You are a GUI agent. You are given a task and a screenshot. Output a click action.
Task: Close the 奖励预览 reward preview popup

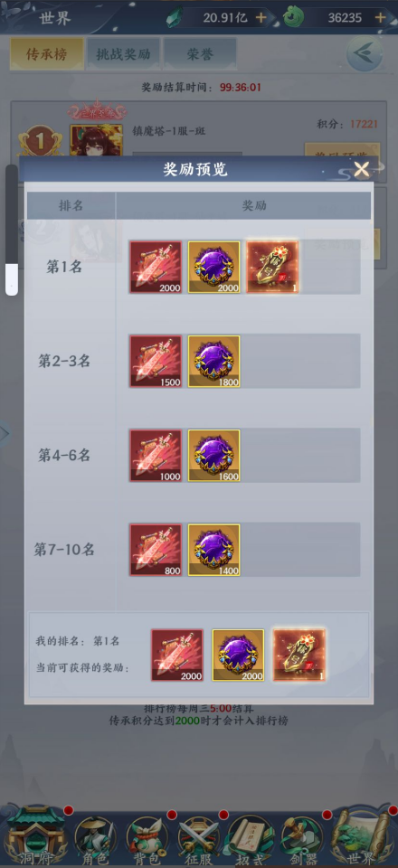point(362,169)
